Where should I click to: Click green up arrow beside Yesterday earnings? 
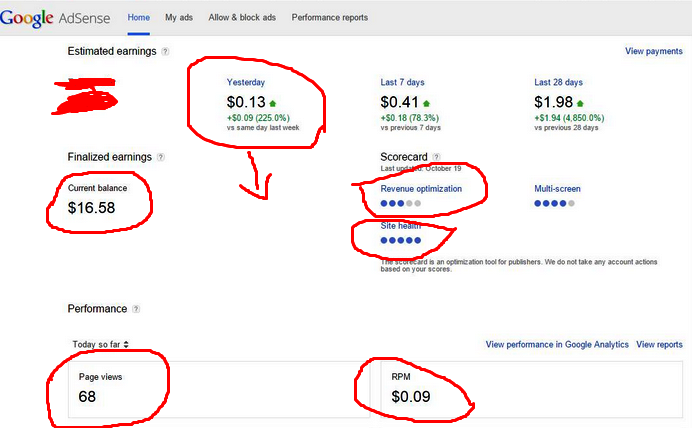pyautogui.click(x=271, y=103)
